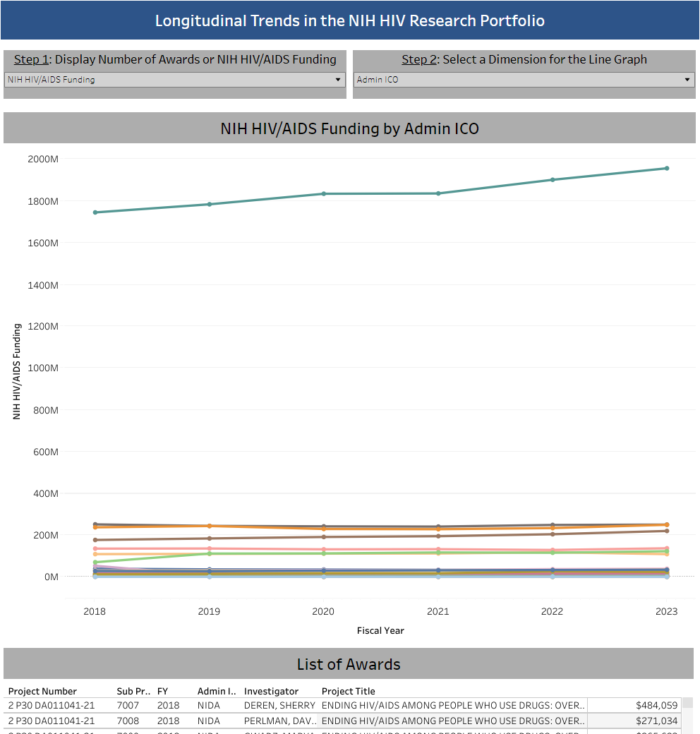700x734 pixels.
Task: Click the 2000M y-axis tick label
Action: pos(43,160)
